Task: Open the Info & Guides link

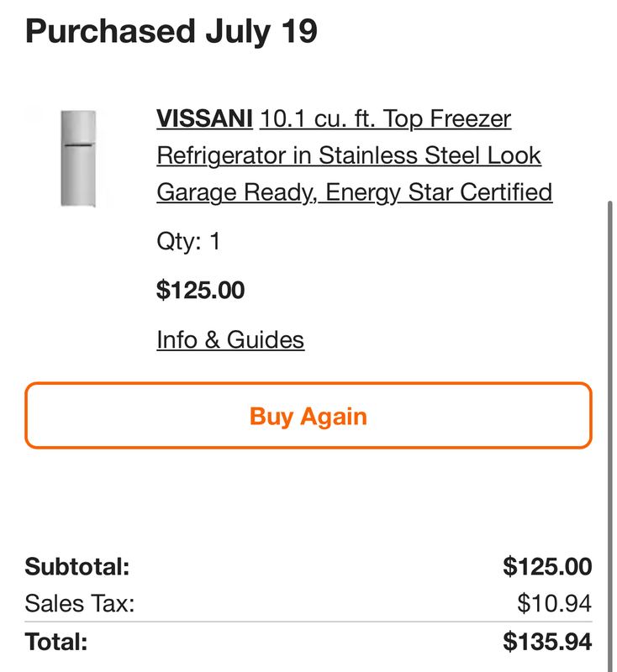Action: [x=230, y=340]
